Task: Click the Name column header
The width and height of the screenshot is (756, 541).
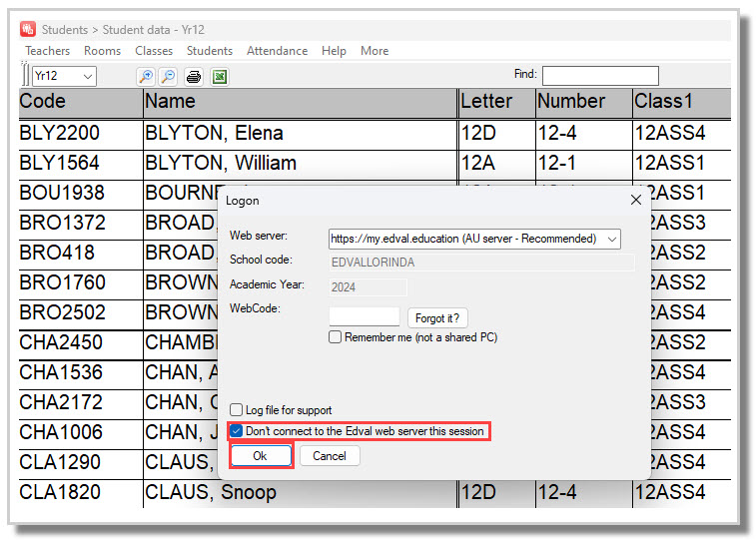Action: (x=300, y=102)
